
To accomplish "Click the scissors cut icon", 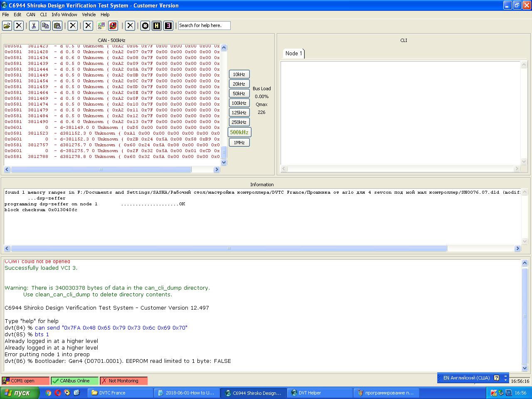I will pyautogui.click(x=34, y=26).
